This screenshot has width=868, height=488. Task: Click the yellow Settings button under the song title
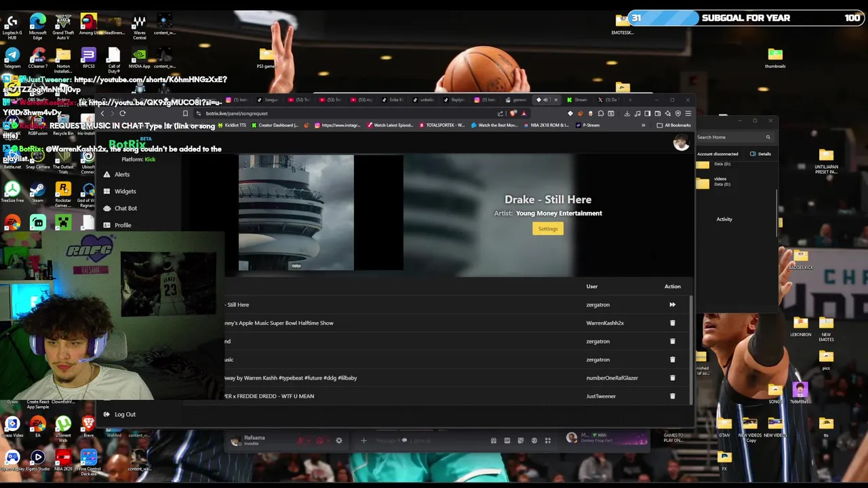(x=548, y=229)
